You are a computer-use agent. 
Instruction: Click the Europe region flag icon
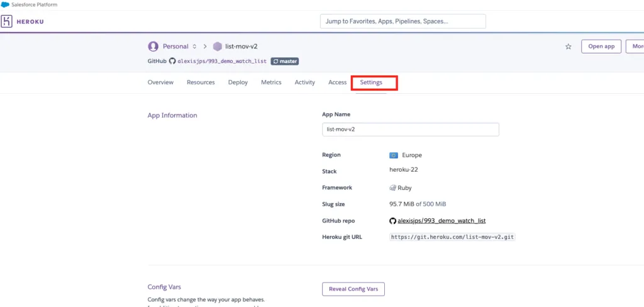coord(394,155)
